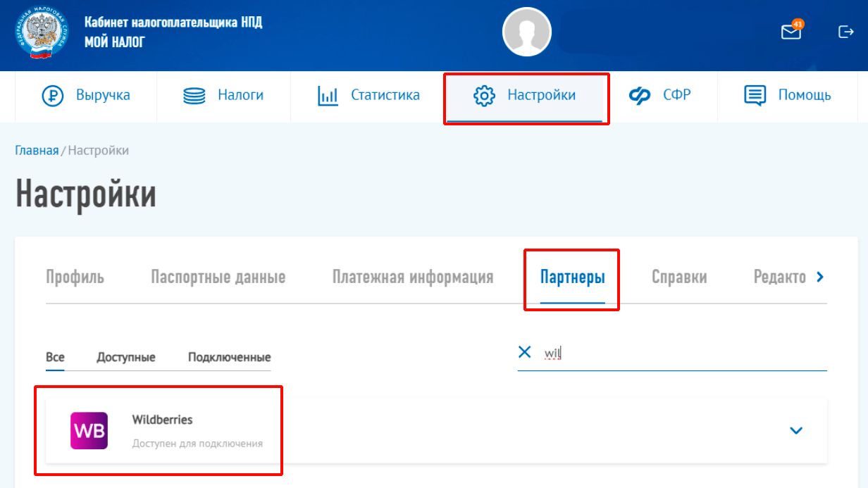Open the Статистика menu section
This screenshot has width=868, height=488.
(x=368, y=96)
